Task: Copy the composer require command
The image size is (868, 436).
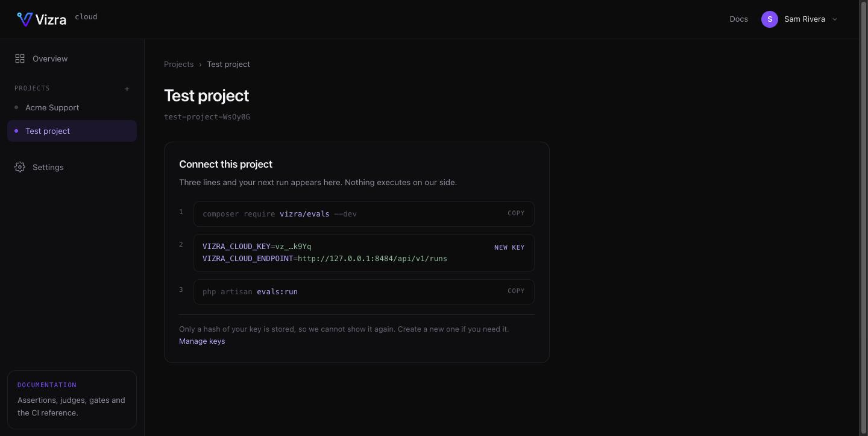Action: click(x=516, y=213)
